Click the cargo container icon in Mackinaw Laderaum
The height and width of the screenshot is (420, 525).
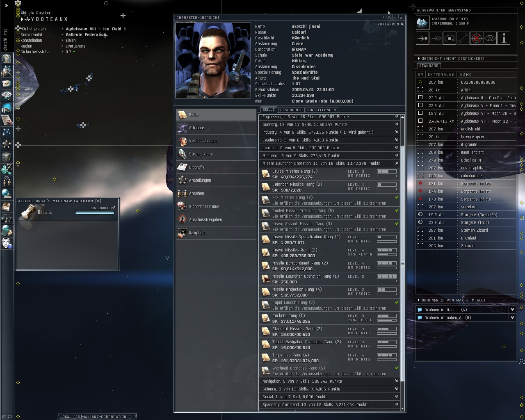coord(28,212)
